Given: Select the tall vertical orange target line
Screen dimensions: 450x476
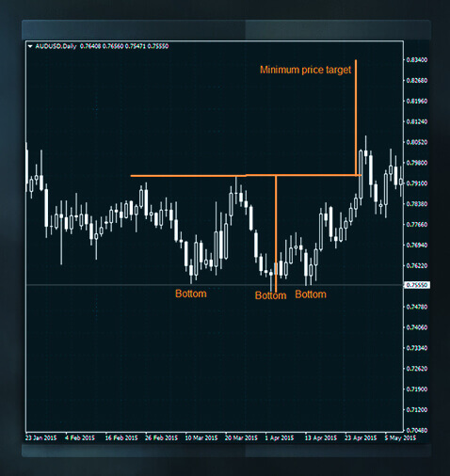Looking at the screenshot, I should (x=356, y=118).
